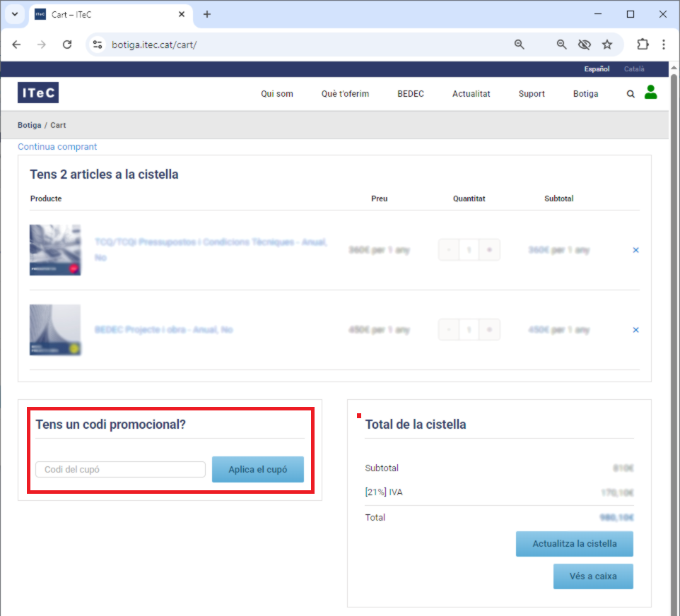Follow the Continua comprant link
The height and width of the screenshot is (616, 680).
pos(57,146)
